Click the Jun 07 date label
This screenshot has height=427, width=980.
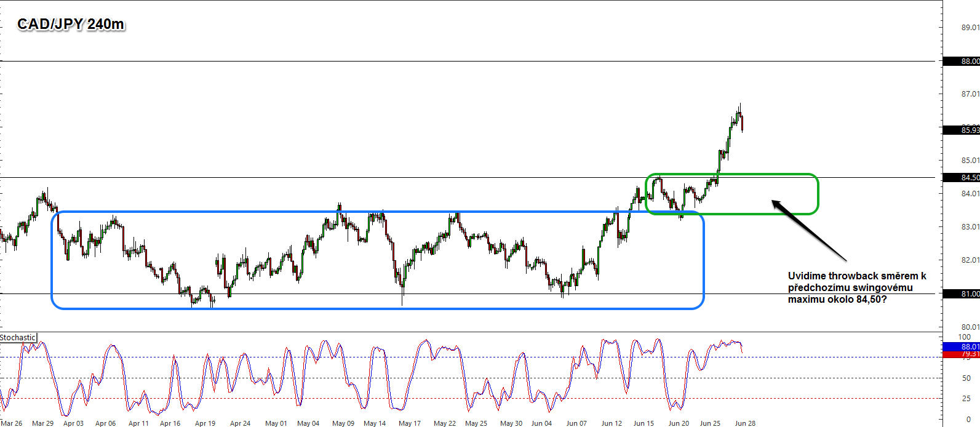coord(577,423)
